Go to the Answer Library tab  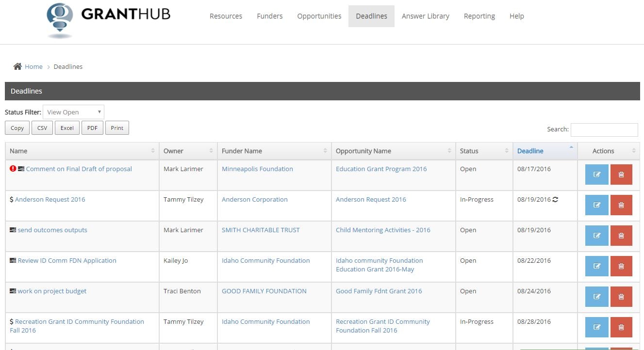point(425,16)
